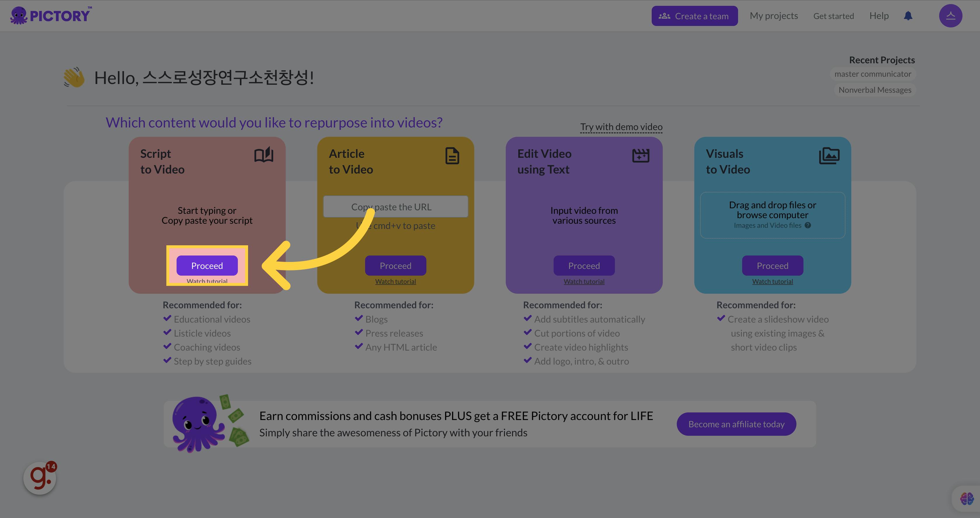Click Cut portions of video text
Viewport: 980px width, 518px height.
577,333
